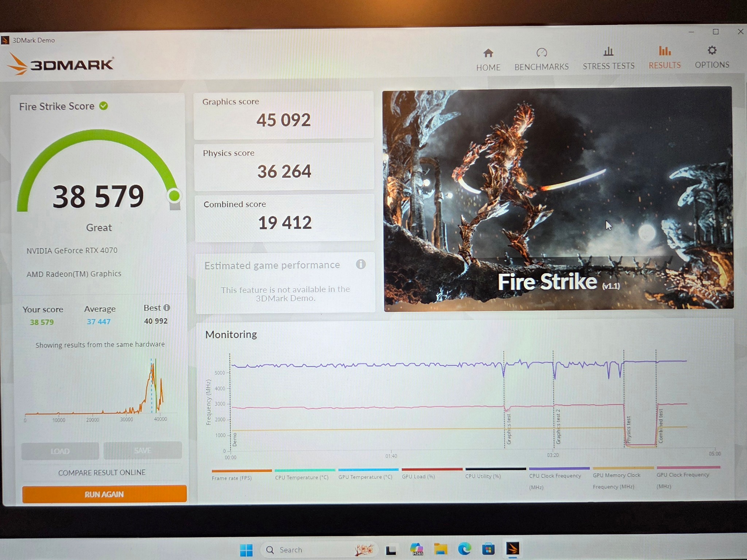Click the score distribution histogram
Viewport: 747px width, 560px height.
point(100,390)
